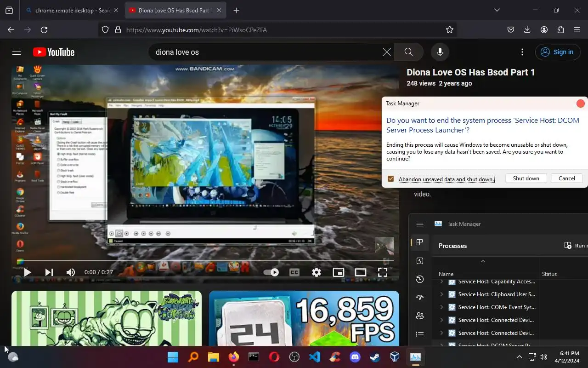
Task: Open Task Manager navigation hamburger
Action: coord(419,224)
